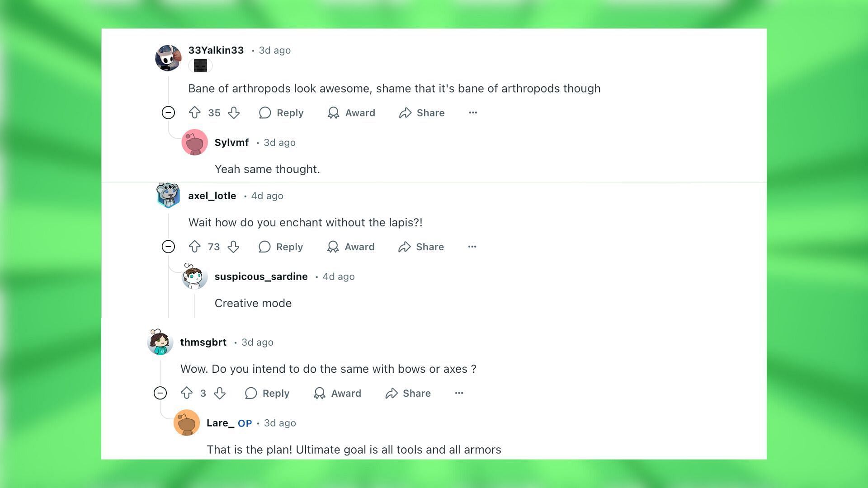This screenshot has width=868, height=488.
Task: Click the upvote arrow on thmsgbrt's comment
Action: 187,393
